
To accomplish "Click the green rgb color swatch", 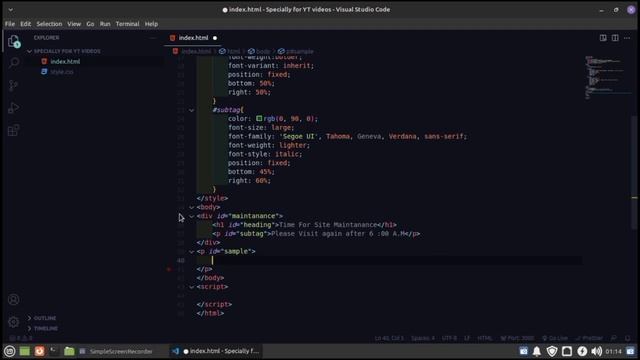I will (x=259, y=118).
